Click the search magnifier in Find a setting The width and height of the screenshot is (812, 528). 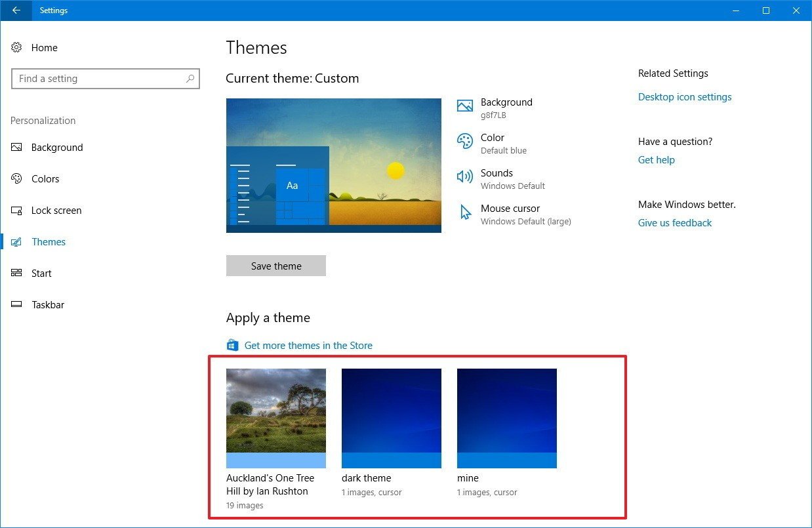[x=190, y=78]
